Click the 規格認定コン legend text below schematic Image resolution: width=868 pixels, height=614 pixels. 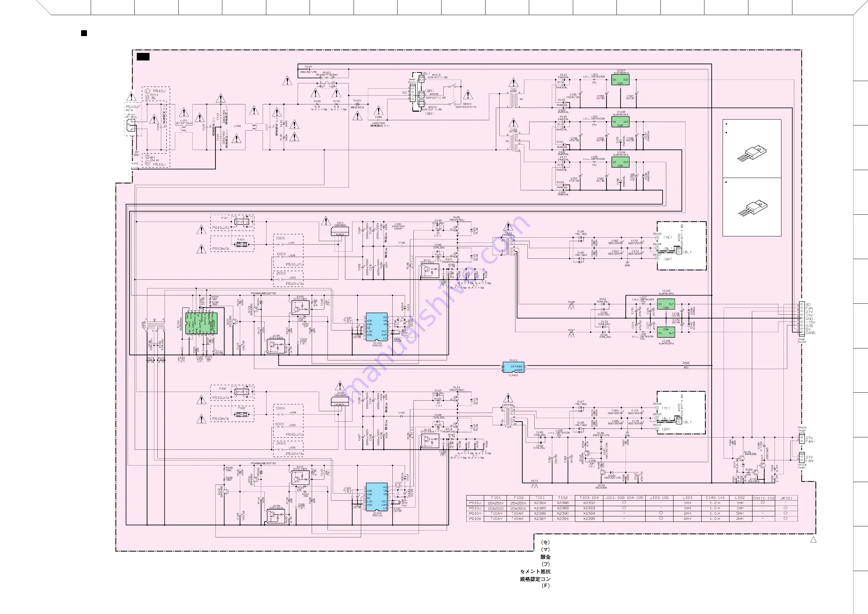[535, 579]
